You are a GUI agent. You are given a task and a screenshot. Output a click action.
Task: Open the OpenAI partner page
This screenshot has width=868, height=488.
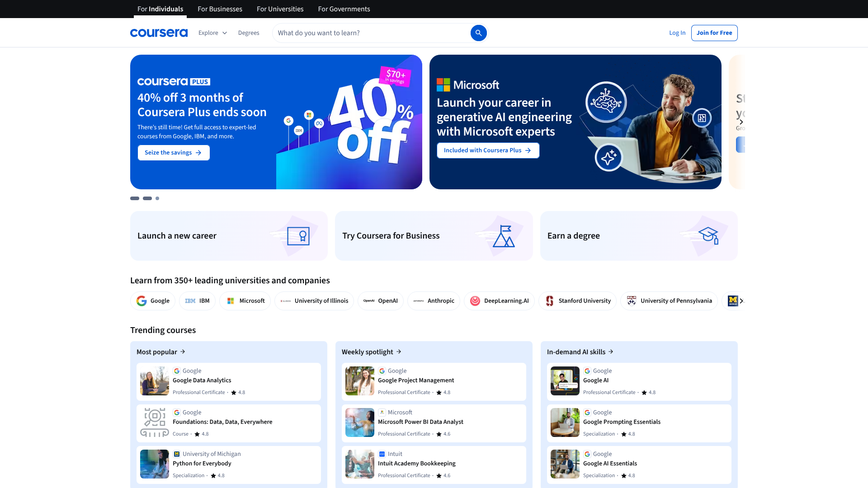380,300
